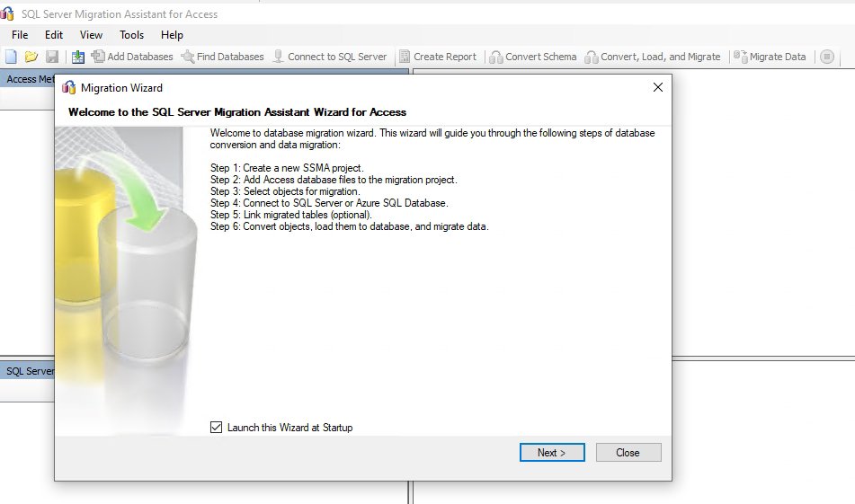Open the Tools menu
The height and width of the screenshot is (504, 855).
click(x=131, y=35)
